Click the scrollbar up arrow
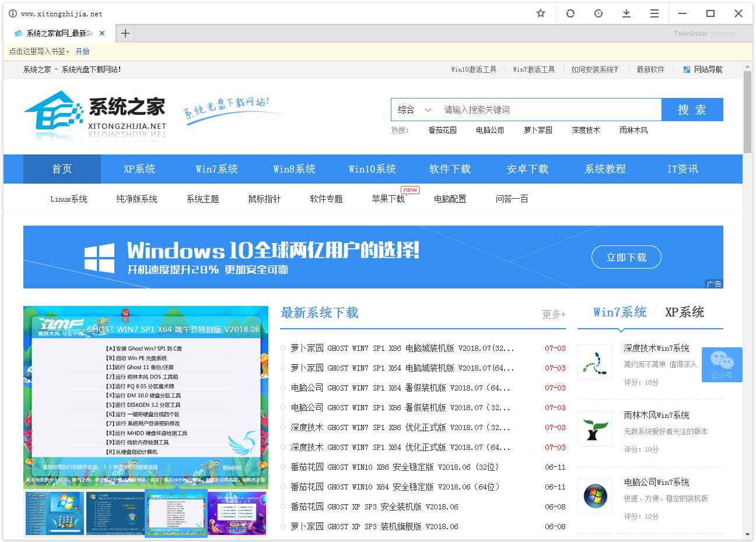 coord(747,67)
